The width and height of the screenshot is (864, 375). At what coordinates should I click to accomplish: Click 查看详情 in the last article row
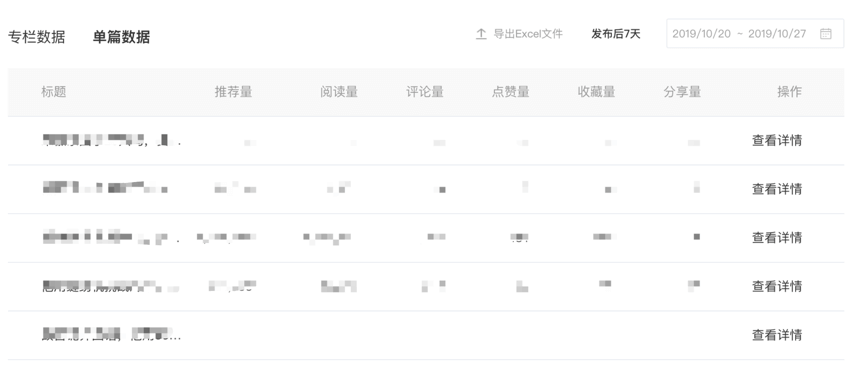coord(777,335)
